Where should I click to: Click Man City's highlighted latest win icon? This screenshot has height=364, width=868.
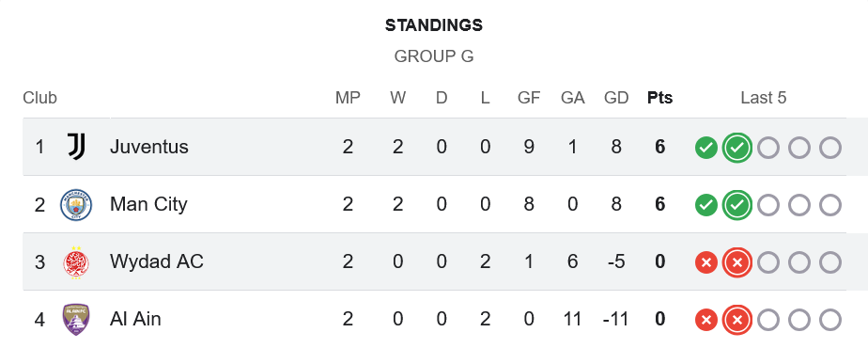[737, 205]
